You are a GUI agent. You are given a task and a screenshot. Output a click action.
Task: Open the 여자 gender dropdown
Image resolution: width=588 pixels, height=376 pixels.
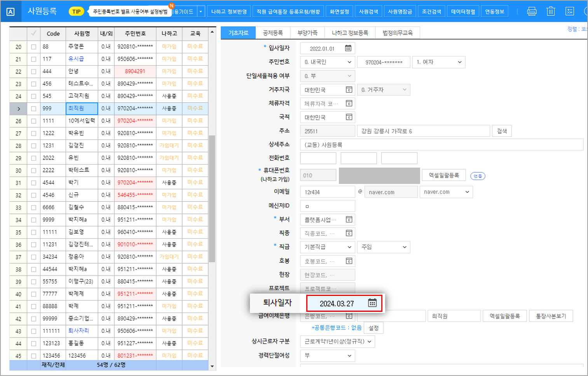(438, 62)
